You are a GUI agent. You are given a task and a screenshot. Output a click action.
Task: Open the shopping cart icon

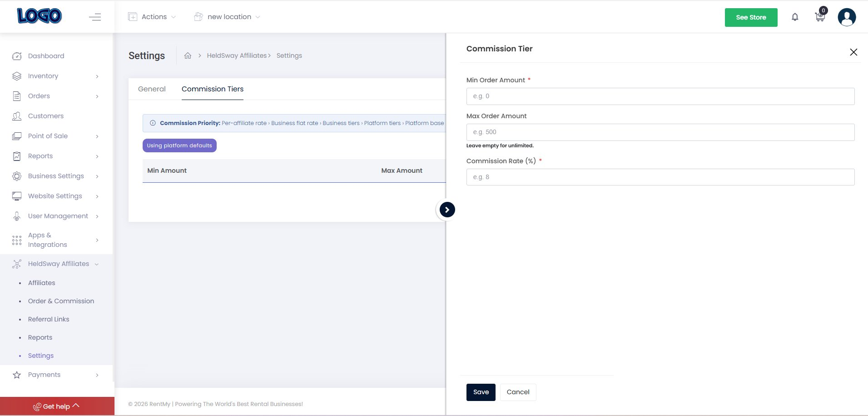tap(820, 17)
